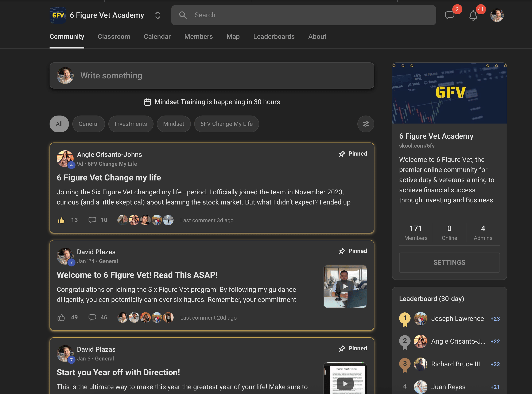Click the search magnifier icon
Viewport: 532px width, 394px height.
[183, 15]
